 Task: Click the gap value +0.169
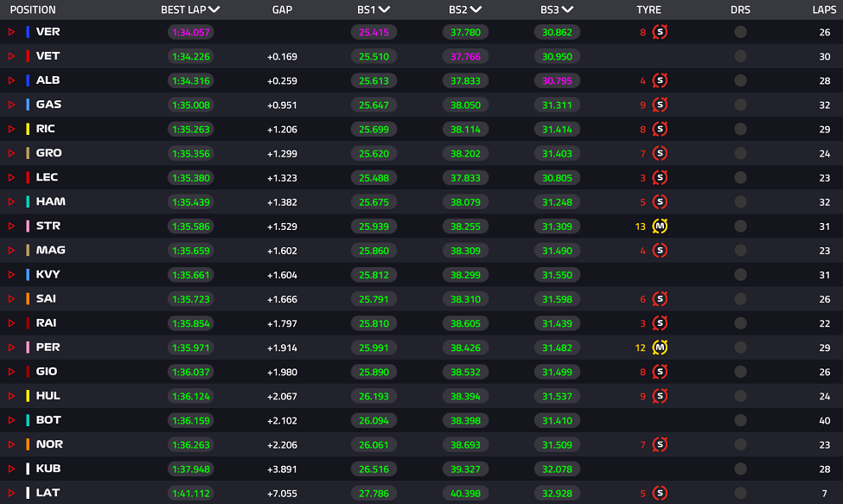282,56
